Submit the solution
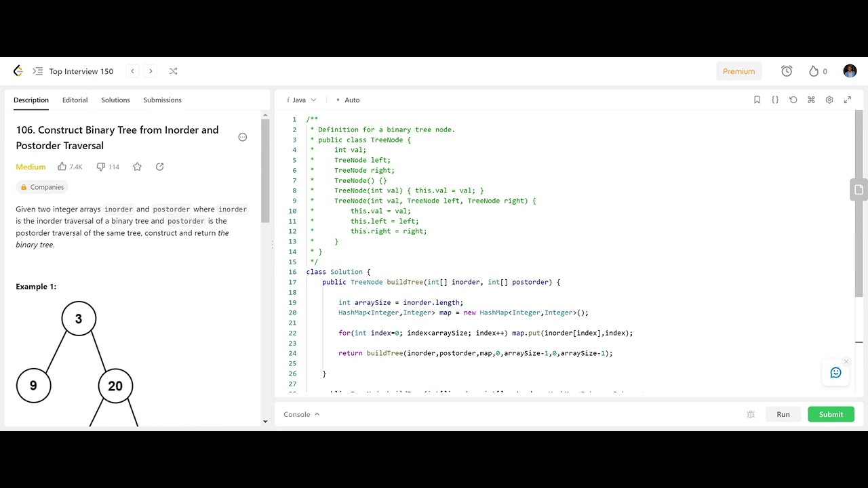868x488 pixels. [x=831, y=414]
